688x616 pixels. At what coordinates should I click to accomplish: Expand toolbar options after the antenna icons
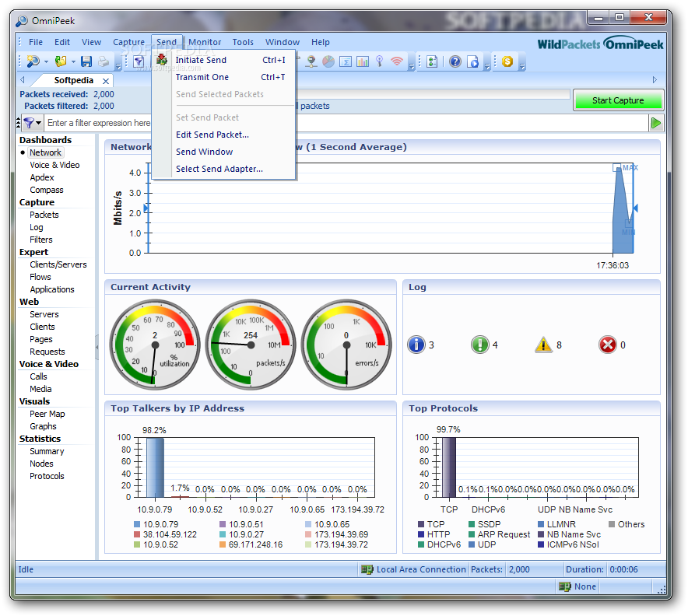[412, 67]
